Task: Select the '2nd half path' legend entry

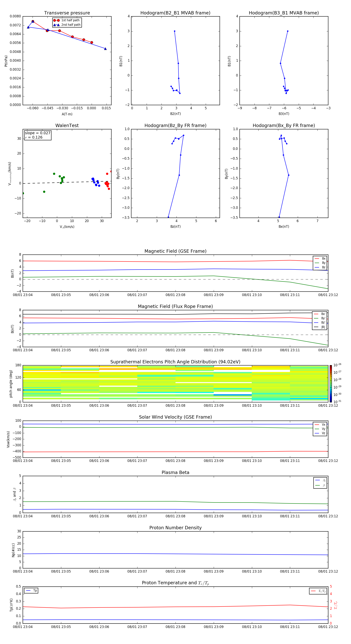Action: click(x=67, y=25)
